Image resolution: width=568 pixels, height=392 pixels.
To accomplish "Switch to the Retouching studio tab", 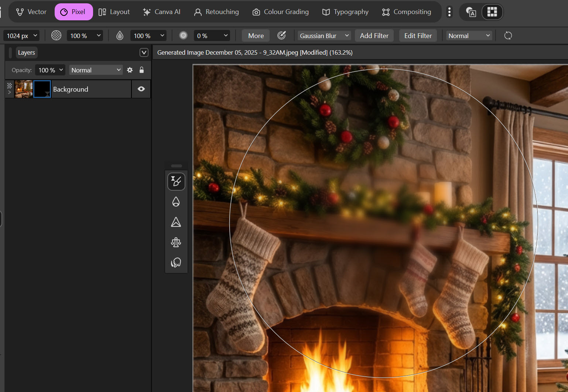I will click(216, 12).
